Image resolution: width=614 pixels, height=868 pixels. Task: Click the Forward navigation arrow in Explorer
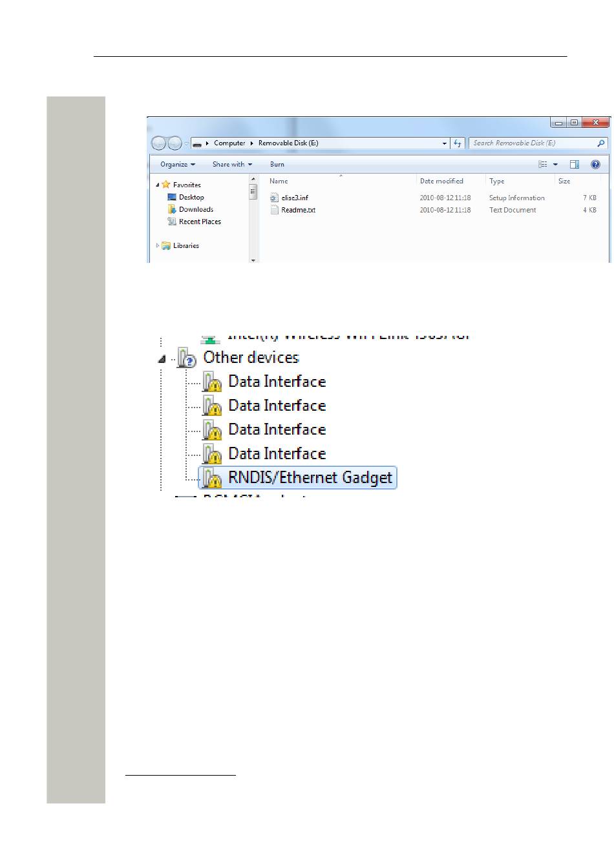(x=175, y=143)
